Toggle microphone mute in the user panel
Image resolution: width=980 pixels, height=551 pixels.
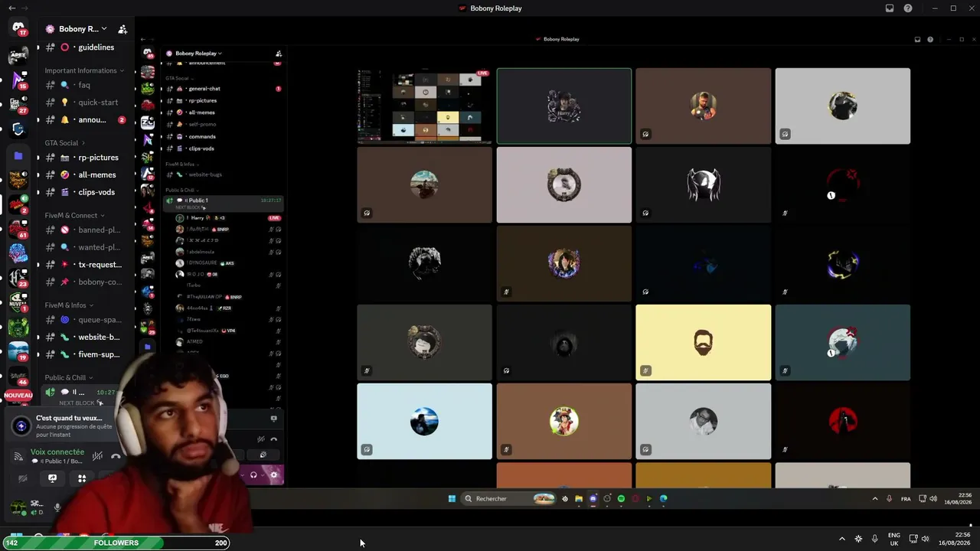(57, 507)
